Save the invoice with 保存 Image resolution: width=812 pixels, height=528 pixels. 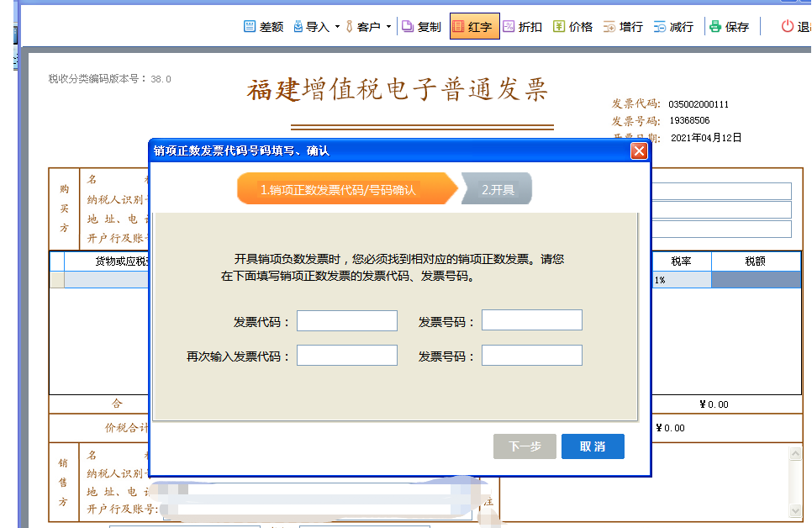715,27
